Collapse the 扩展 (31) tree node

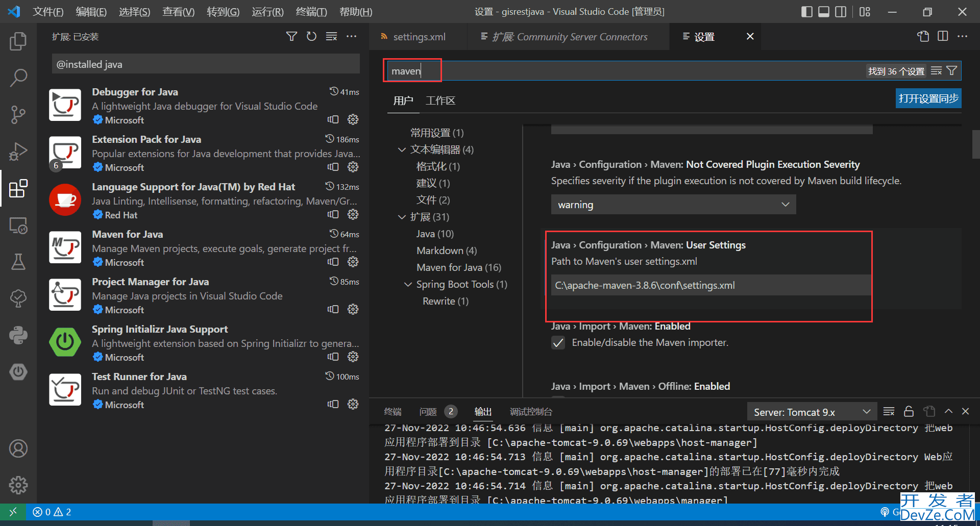coord(402,217)
